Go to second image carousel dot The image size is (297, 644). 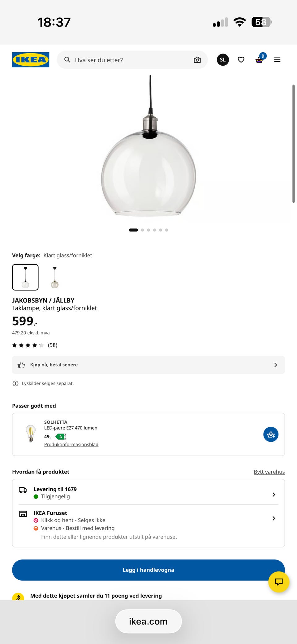point(142,230)
